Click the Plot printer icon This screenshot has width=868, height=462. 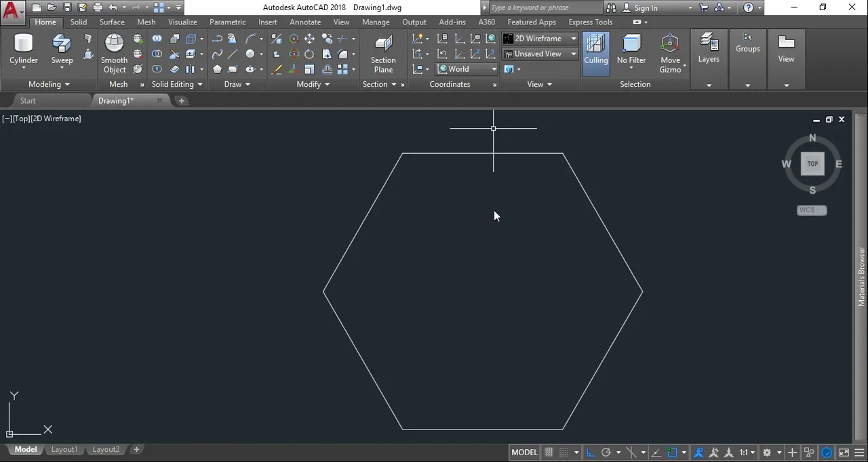(98, 7)
